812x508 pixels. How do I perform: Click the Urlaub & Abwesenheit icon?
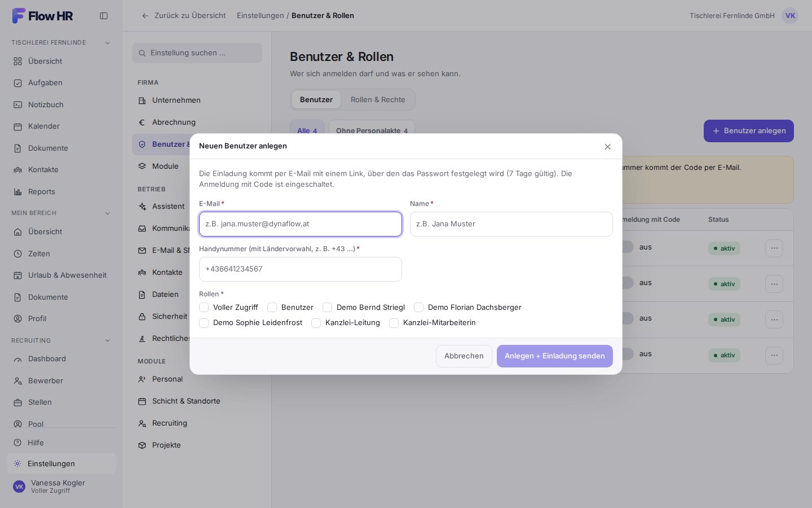17,275
